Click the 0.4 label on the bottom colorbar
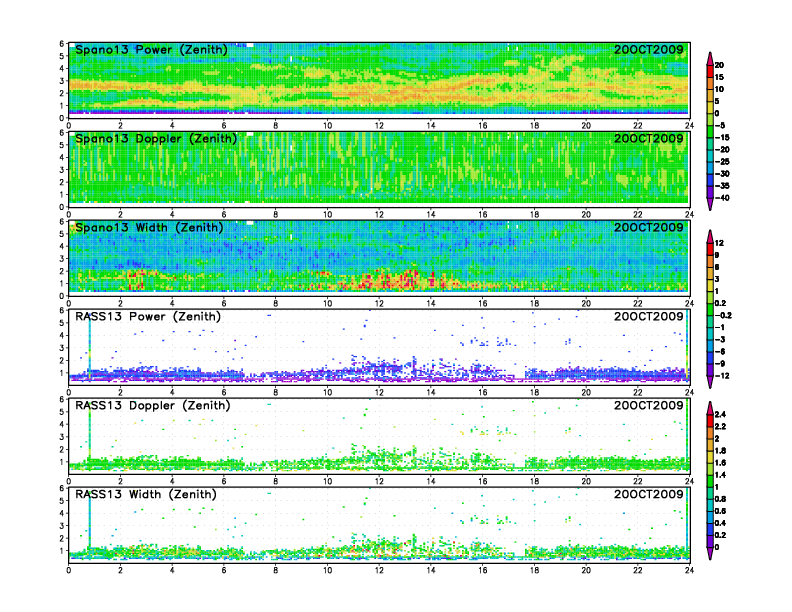This screenshot has height=612, width=792. (720, 523)
